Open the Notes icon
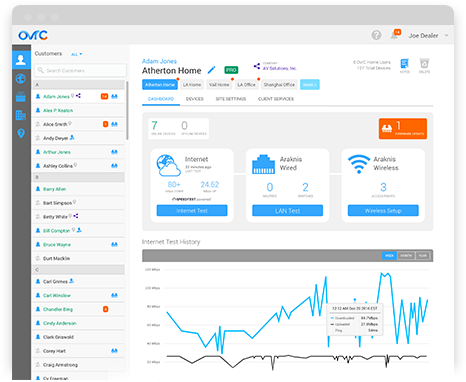 tap(404, 65)
